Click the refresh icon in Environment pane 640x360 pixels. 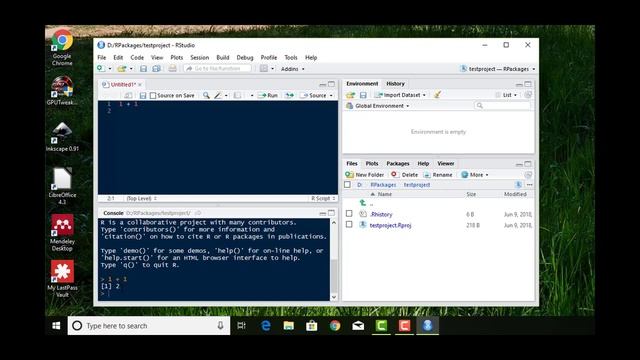528,95
